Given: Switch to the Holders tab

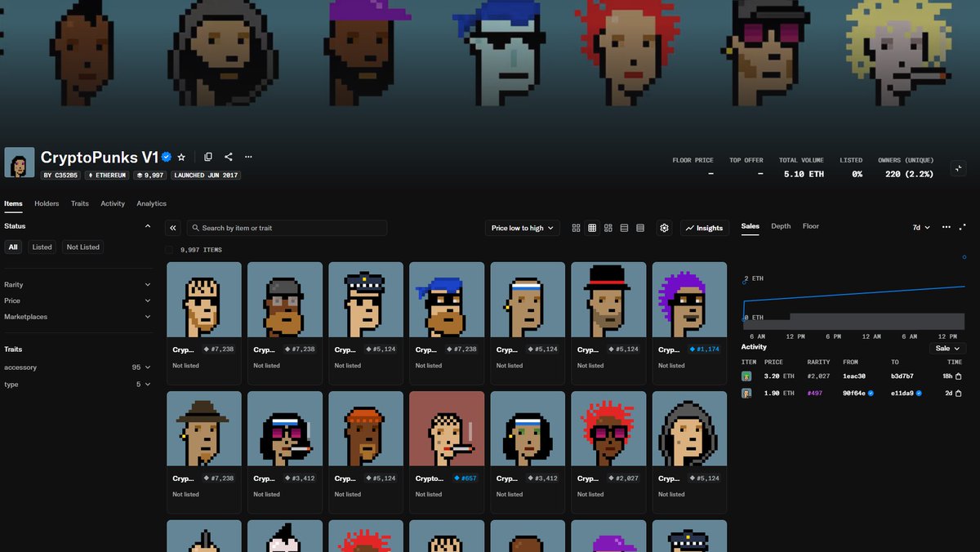Looking at the screenshot, I should coord(47,203).
